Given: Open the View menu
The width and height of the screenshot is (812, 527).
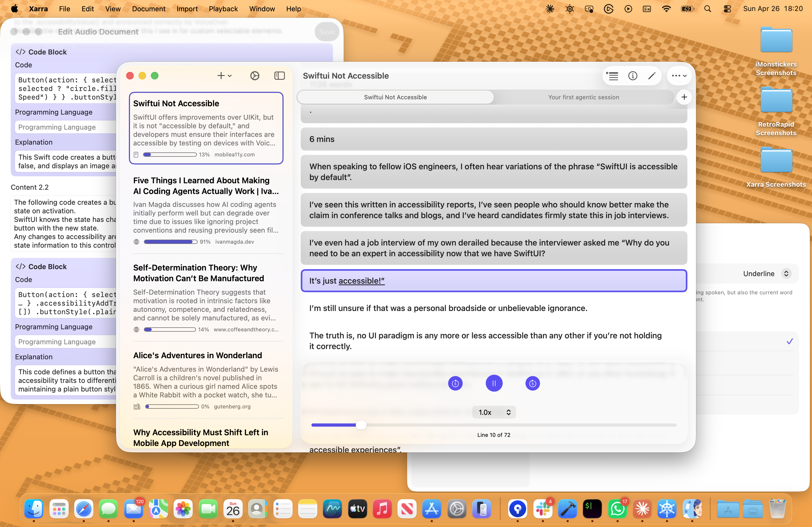Looking at the screenshot, I should click(113, 9).
